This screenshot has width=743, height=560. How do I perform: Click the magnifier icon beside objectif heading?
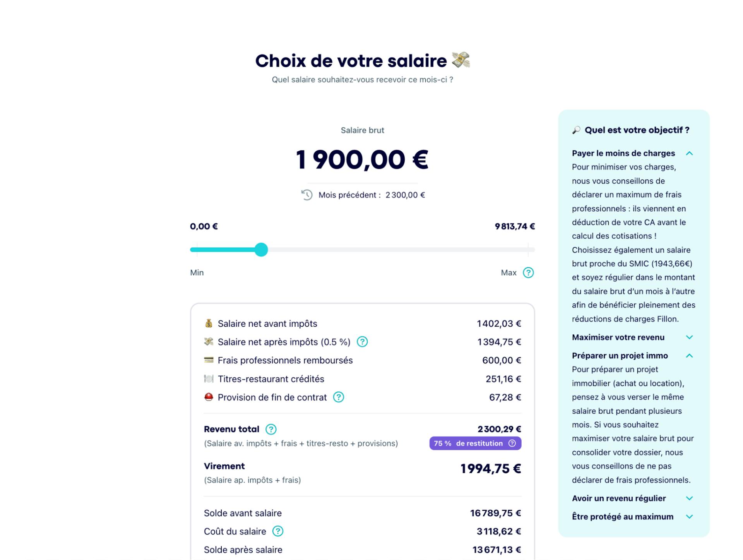(x=576, y=130)
